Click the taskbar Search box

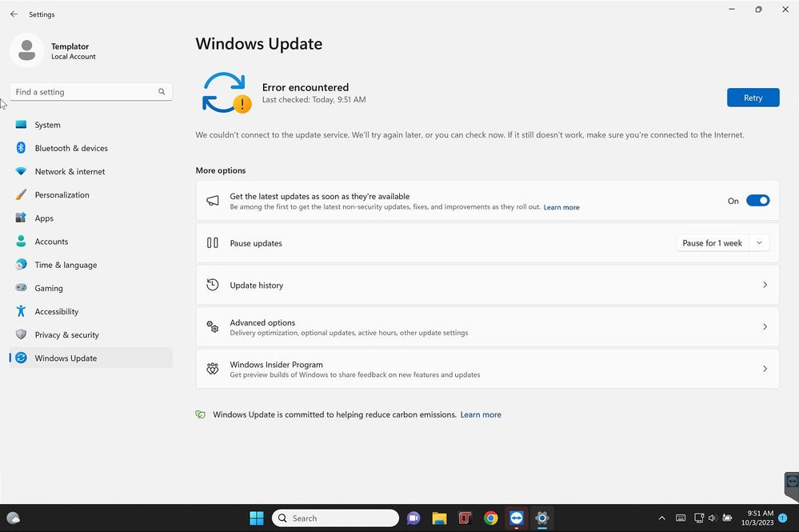point(335,518)
